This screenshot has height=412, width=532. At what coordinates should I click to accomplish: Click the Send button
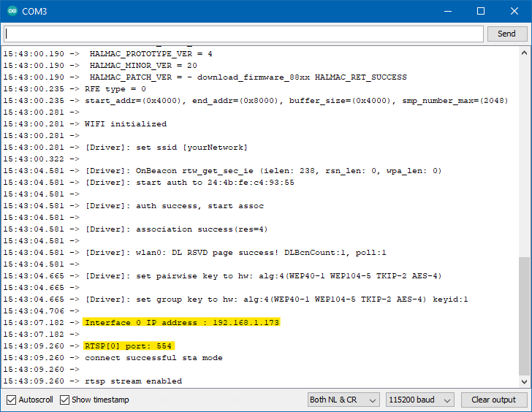(506, 34)
